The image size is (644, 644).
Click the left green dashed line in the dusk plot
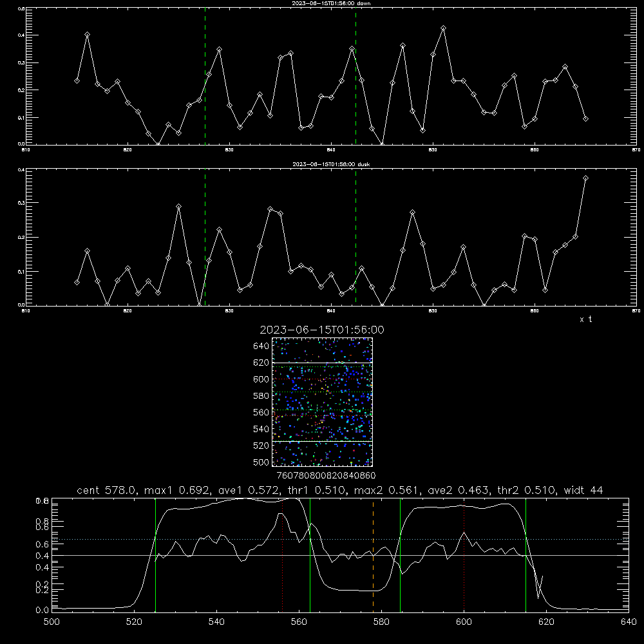[205, 238]
